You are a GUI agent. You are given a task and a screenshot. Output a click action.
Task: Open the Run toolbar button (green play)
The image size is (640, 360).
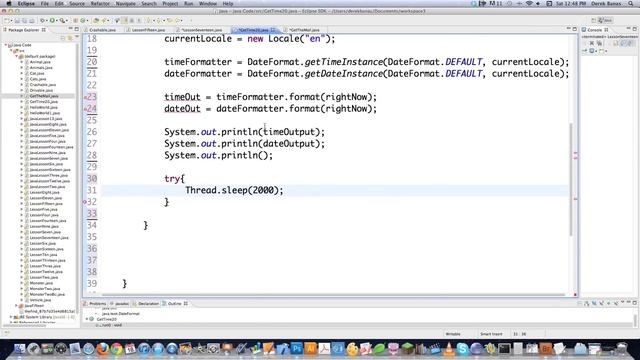[x=52, y=20]
